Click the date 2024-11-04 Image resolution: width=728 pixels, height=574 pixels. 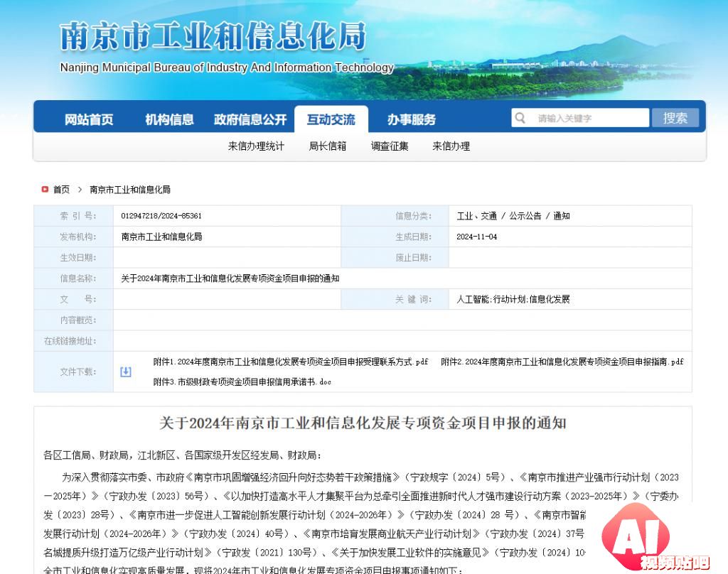(476, 237)
